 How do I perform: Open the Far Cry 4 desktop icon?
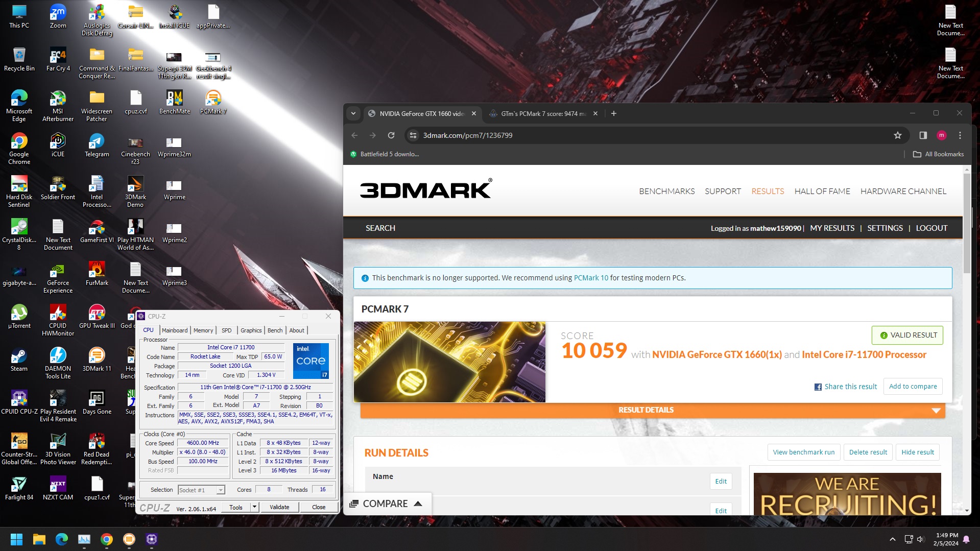click(58, 60)
